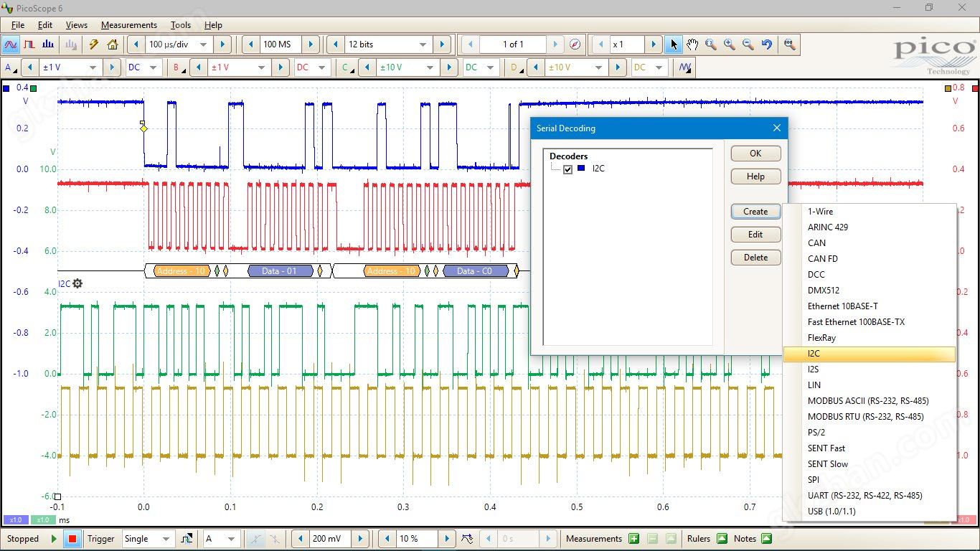Image resolution: width=980 pixels, height=551 pixels.
Task: Open the Tools menu
Action: click(181, 25)
